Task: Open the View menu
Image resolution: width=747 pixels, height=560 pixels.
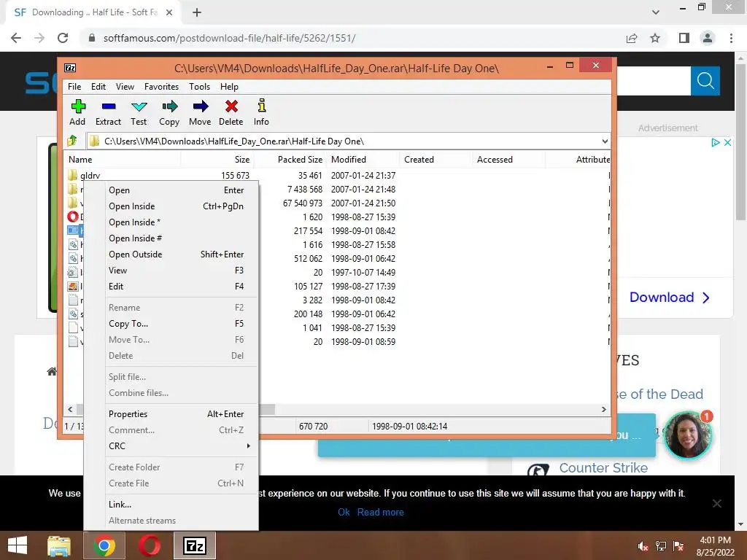Action: [125, 87]
